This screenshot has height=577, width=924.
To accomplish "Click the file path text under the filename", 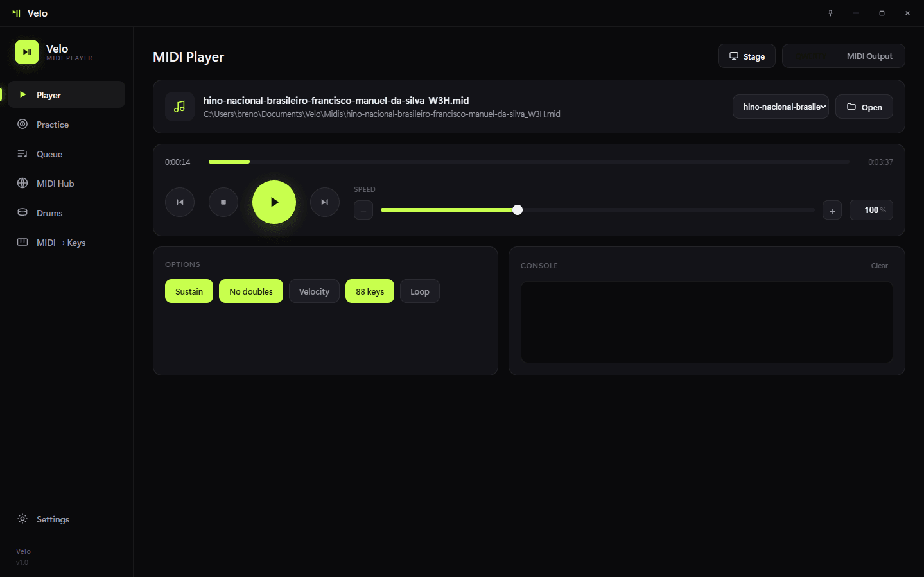I will 382,114.
